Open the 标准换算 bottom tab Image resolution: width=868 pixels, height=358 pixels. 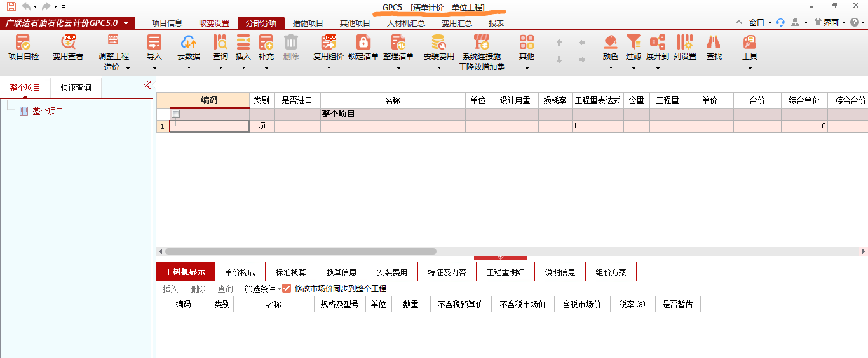[291, 272]
